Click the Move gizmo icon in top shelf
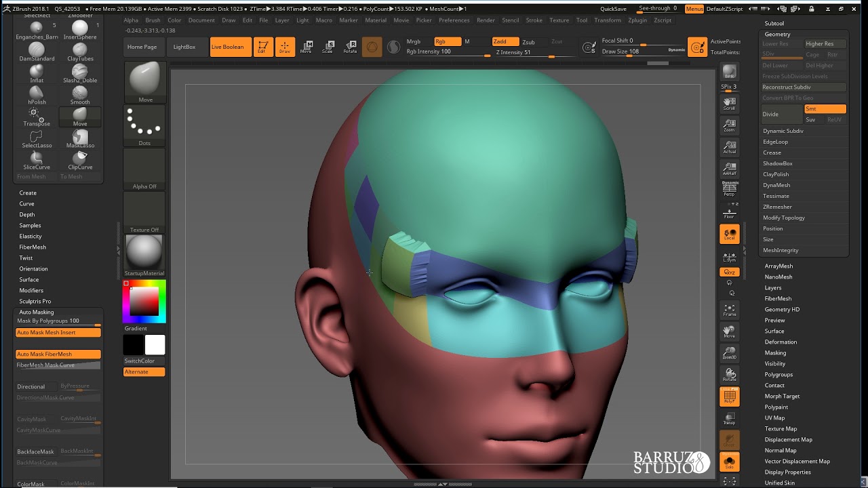 click(307, 47)
